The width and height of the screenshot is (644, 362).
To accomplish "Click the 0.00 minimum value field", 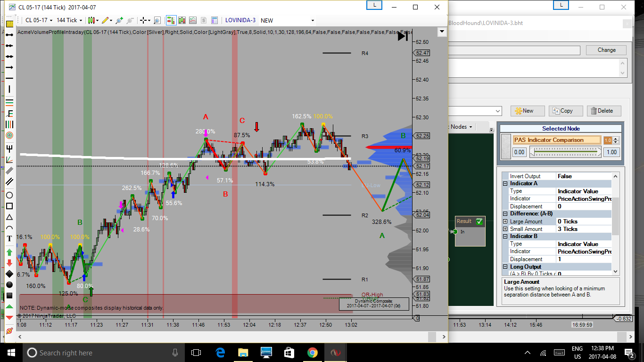I will (x=519, y=152).
